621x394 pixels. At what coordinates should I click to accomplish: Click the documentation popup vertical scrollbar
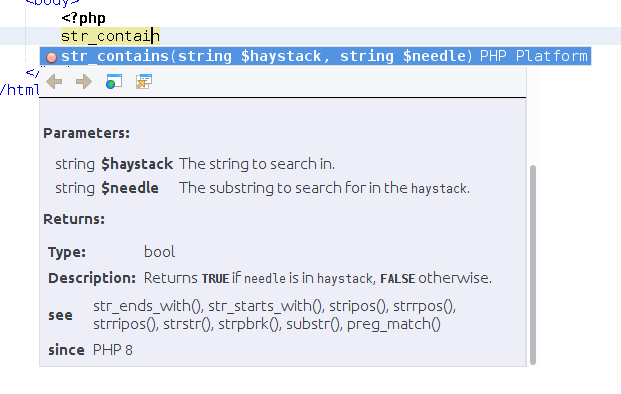pyautogui.click(x=533, y=265)
